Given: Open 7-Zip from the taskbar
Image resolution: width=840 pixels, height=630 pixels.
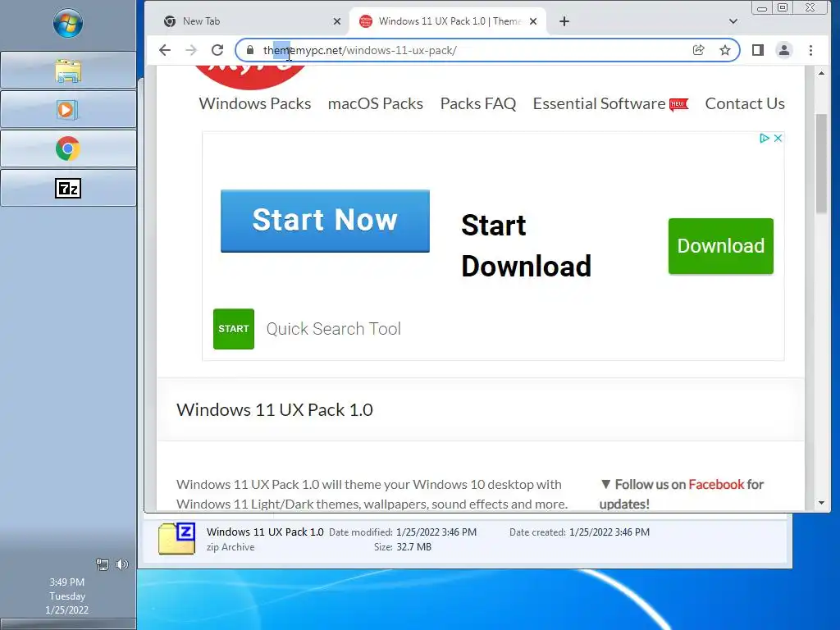Looking at the screenshot, I should click(x=68, y=188).
